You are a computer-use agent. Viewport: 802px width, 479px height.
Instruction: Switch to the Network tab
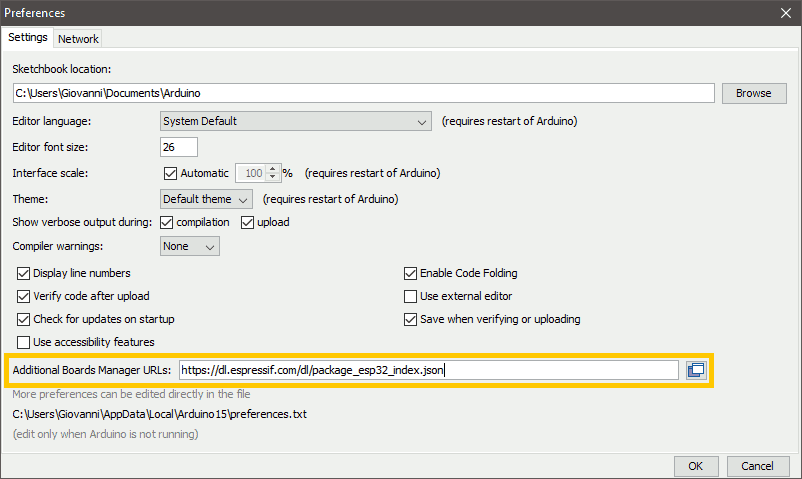[x=78, y=39]
